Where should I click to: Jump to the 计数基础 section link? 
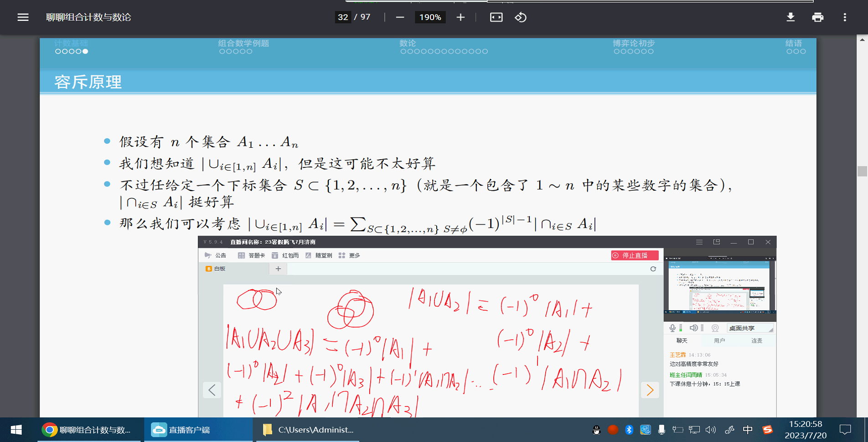(x=71, y=43)
